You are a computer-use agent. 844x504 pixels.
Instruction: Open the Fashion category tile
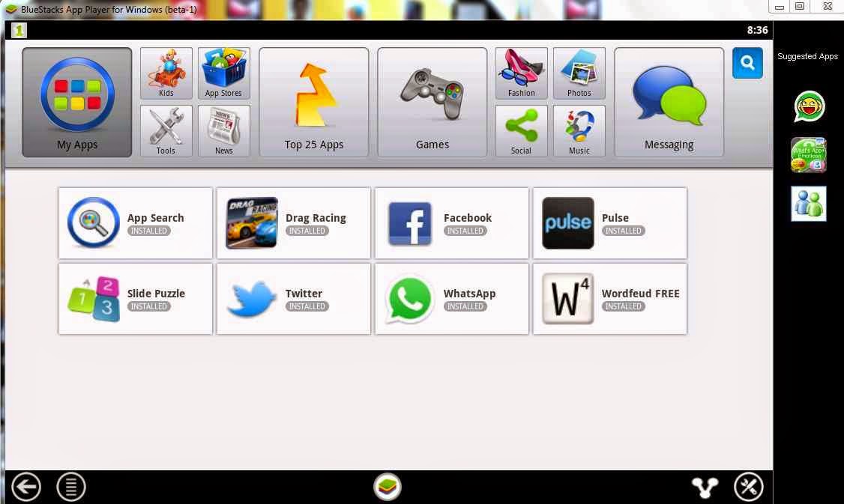click(522, 73)
